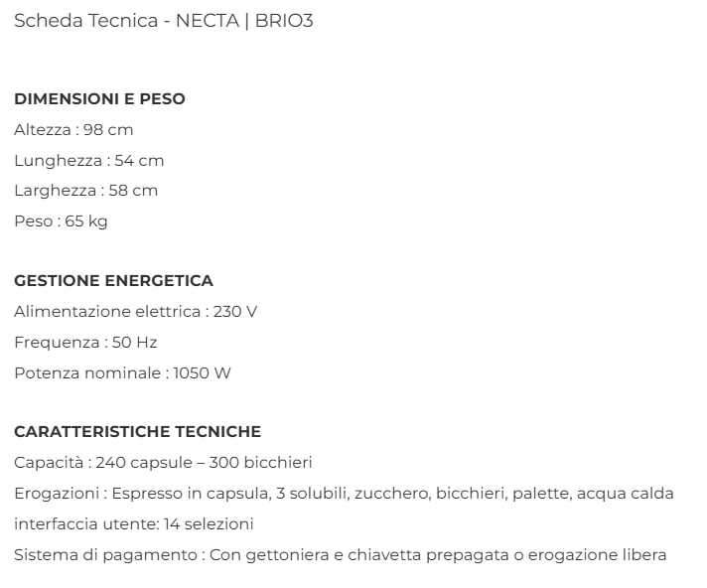Select the DIMENSIONI E PESO heading
Viewport: 707px width, 588px height.
(99, 99)
